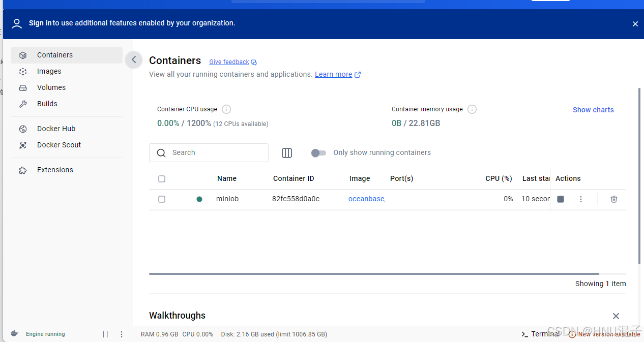The image size is (644, 342).
Task: Open the column customization options
Action: click(287, 152)
